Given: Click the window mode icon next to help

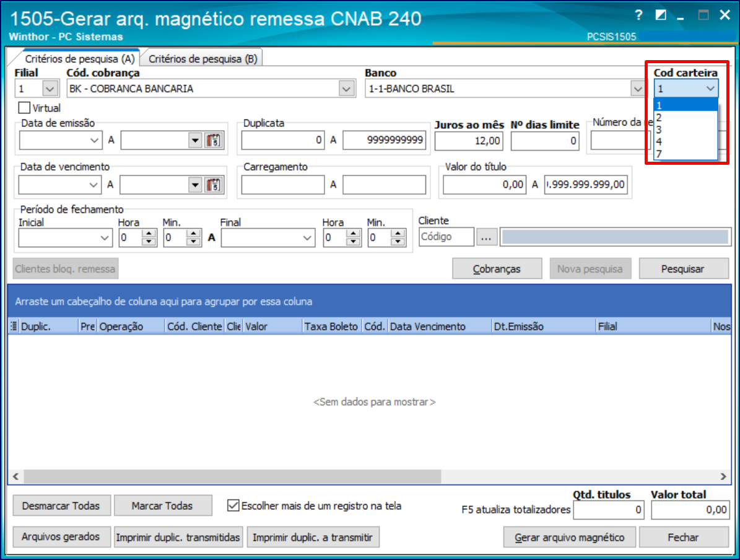Looking at the screenshot, I should pos(660,15).
